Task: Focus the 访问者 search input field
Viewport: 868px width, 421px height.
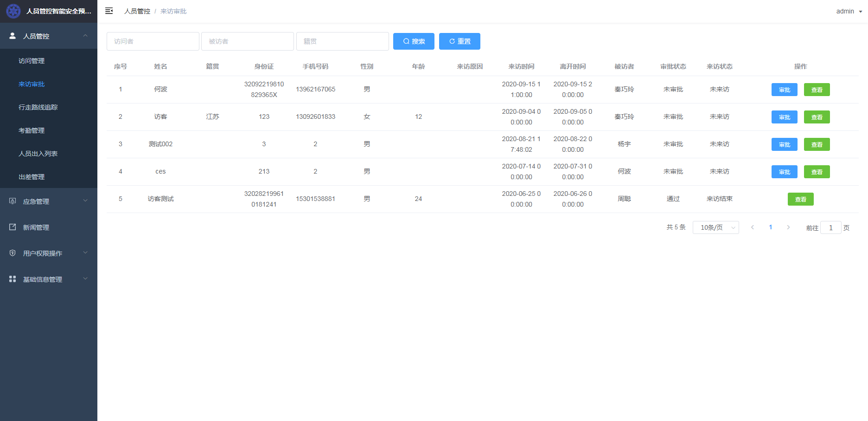Action: tap(153, 41)
